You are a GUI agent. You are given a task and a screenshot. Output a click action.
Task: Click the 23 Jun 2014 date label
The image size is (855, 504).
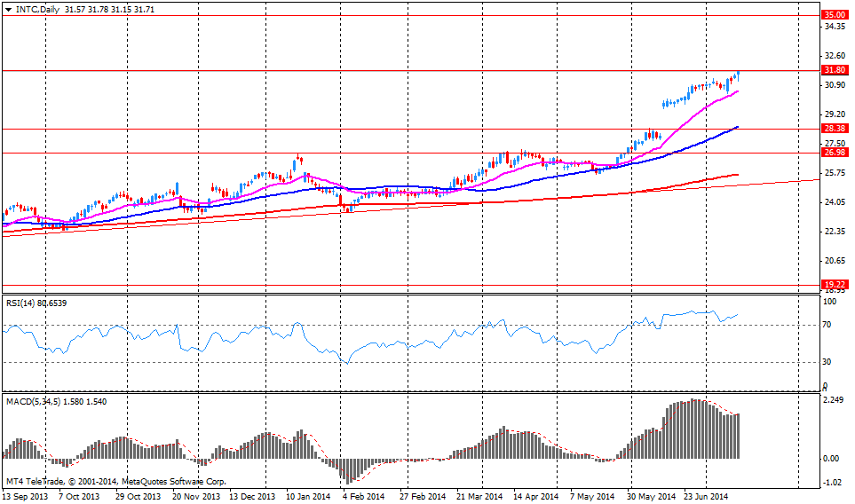[706, 496]
